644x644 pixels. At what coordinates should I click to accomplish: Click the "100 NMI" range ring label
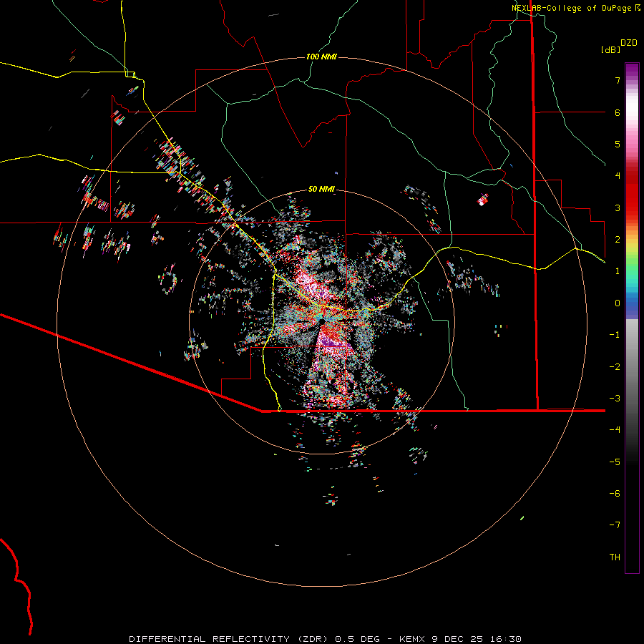(x=321, y=57)
